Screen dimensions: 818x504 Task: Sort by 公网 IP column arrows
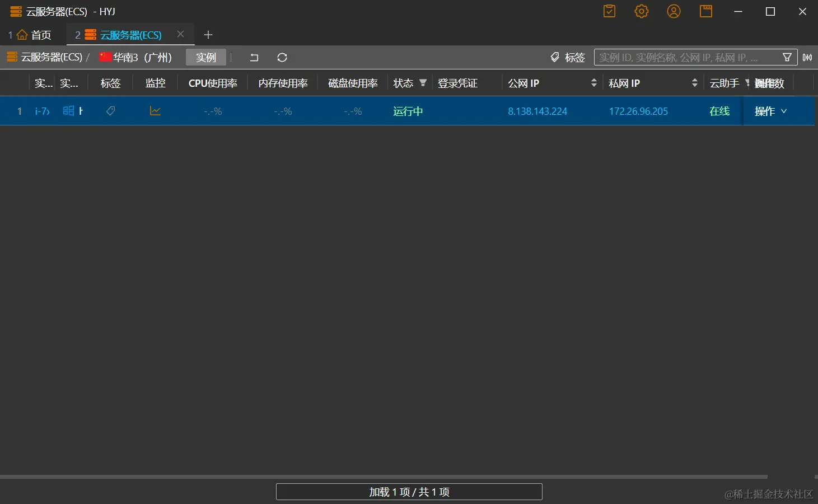click(594, 83)
